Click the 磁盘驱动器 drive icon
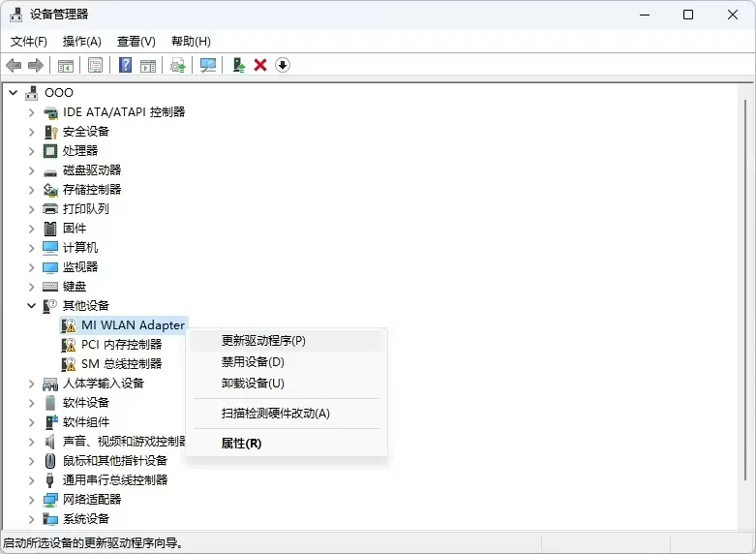The width and height of the screenshot is (756, 554). [x=50, y=170]
